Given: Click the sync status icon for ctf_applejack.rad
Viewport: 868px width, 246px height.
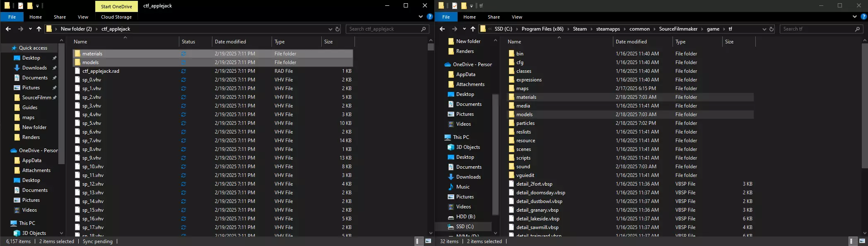Looking at the screenshot, I should point(183,71).
